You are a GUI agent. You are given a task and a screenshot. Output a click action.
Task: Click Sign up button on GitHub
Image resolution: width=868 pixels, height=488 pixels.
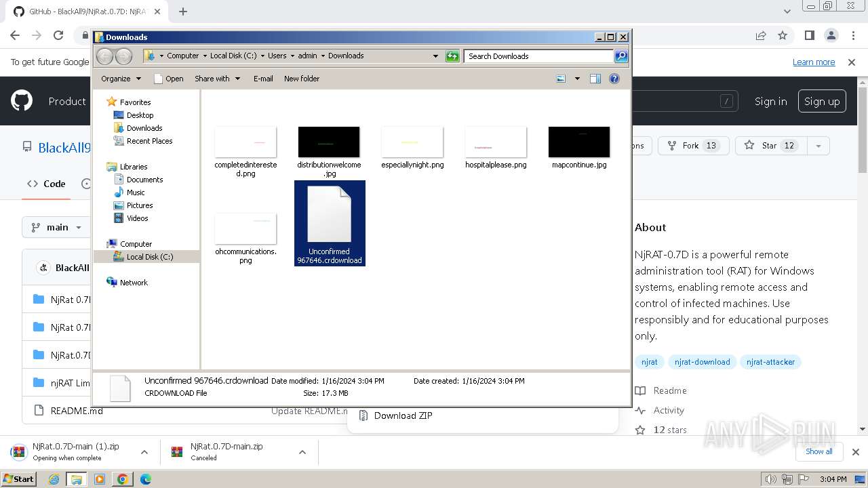point(822,101)
